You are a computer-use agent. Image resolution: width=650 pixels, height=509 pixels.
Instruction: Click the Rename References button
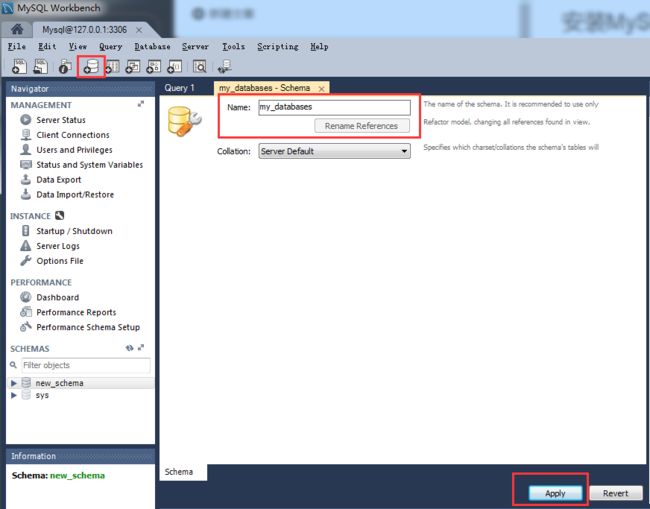coord(361,126)
